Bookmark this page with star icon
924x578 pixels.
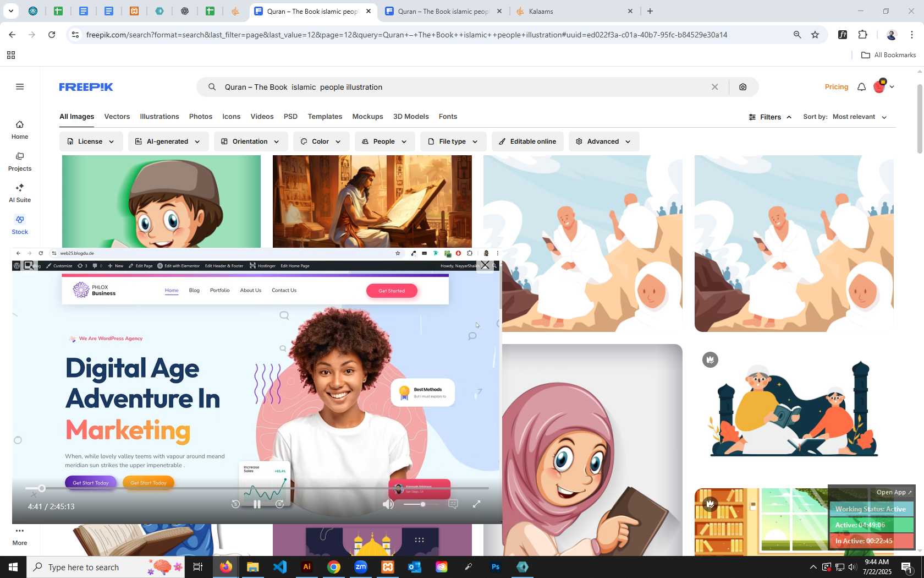(815, 35)
